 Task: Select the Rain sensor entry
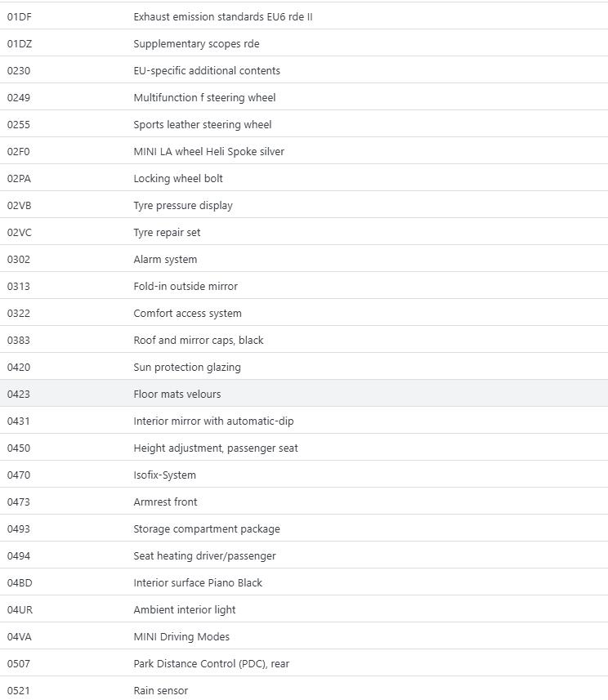pyautogui.click(x=160, y=690)
